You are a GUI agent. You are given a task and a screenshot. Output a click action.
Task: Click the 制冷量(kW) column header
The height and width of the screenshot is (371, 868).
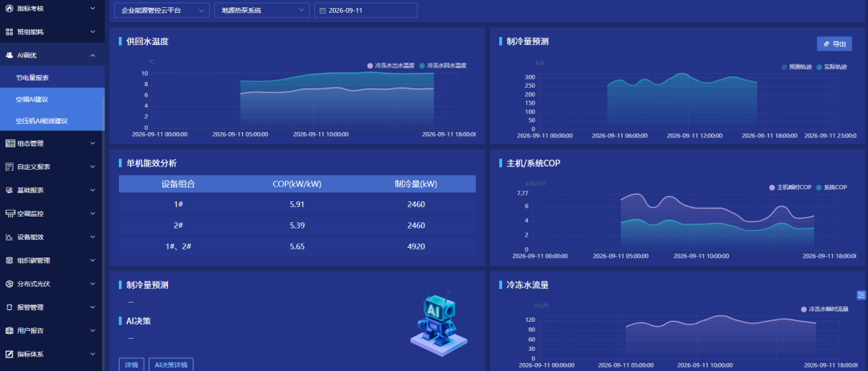tap(416, 184)
